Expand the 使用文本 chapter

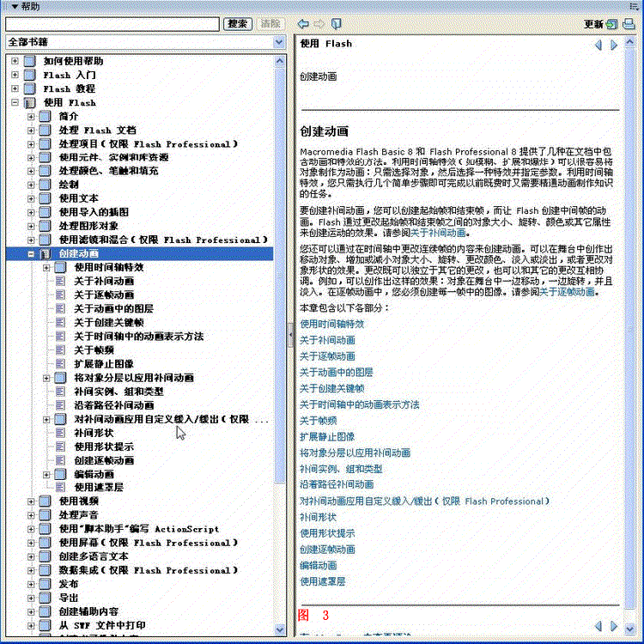(31, 199)
